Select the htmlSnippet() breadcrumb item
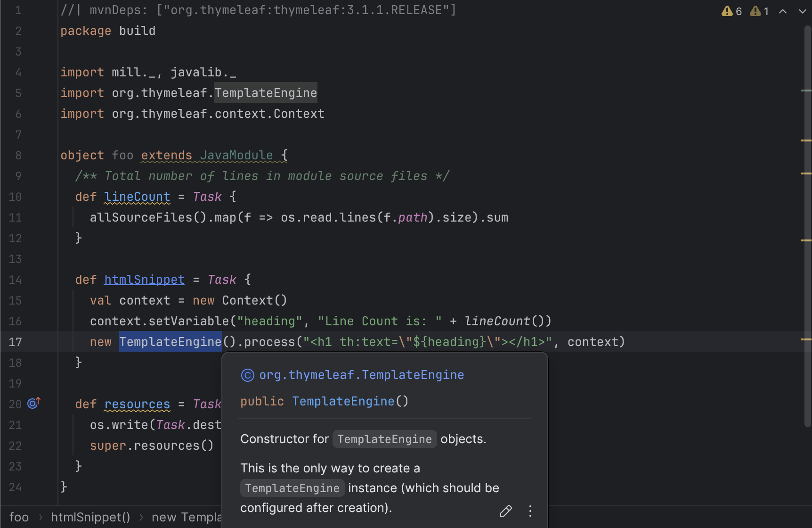Viewport: 812px width, 528px height. click(x=90, y=517)
